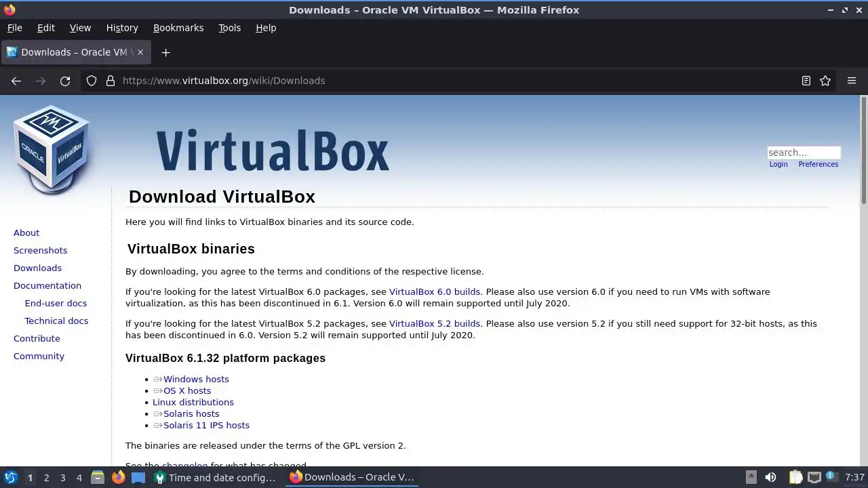
Task: Open the volume speaker icon in tray
Action: click(x=770, y=477)
